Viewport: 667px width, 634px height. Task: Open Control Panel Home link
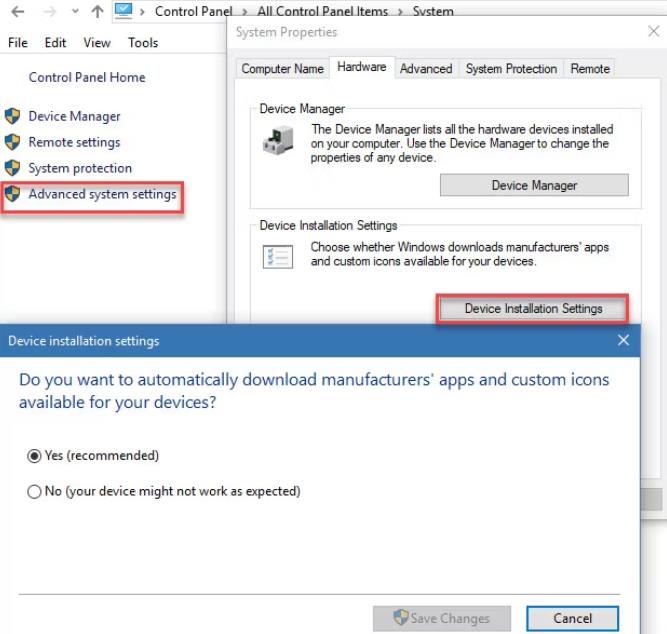(x=87, y=77)
